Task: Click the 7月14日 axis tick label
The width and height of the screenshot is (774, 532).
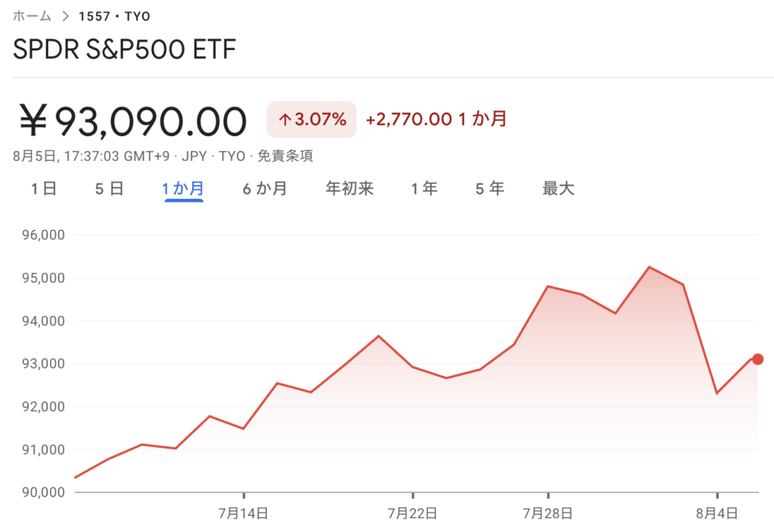Action: 243,514
